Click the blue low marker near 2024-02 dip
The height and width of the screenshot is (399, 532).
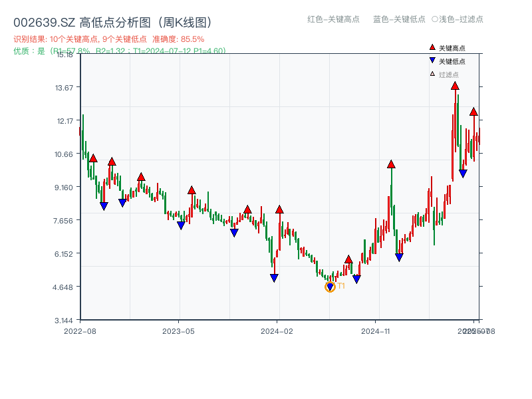click(274, 277)
